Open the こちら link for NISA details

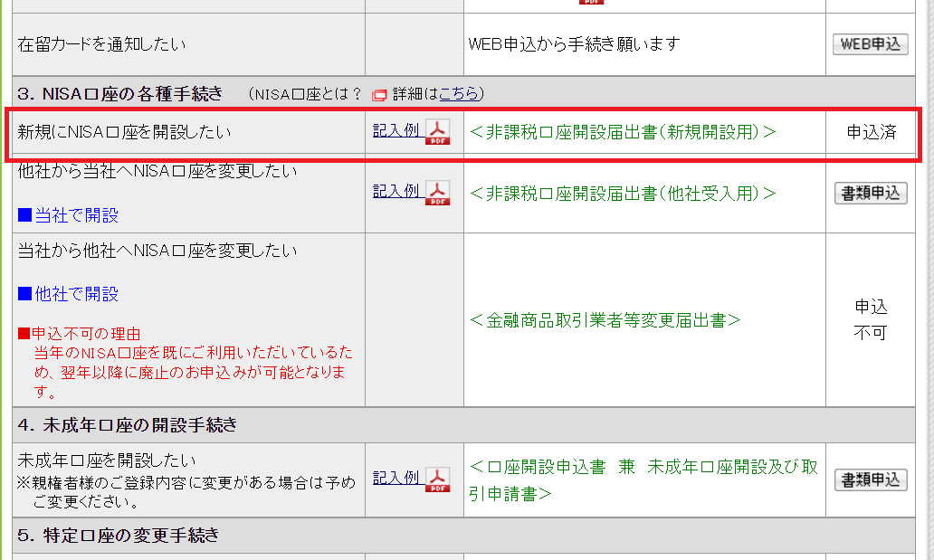458,93
